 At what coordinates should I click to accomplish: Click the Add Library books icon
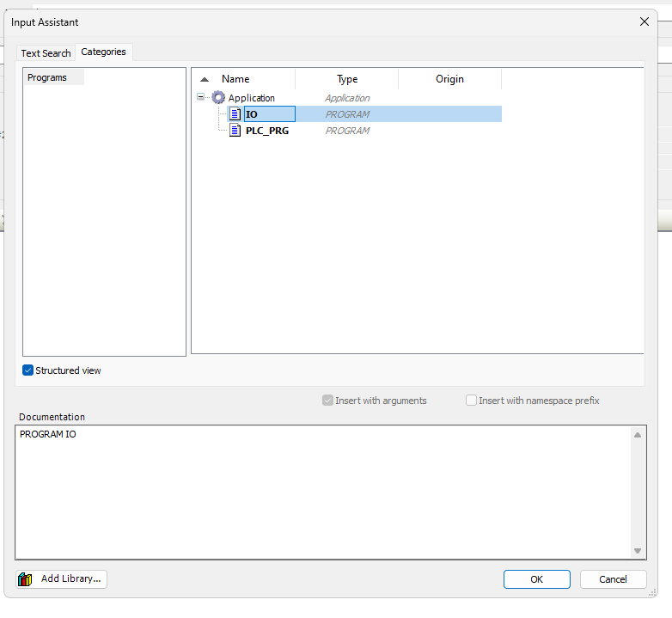click(x=25, y=579)
